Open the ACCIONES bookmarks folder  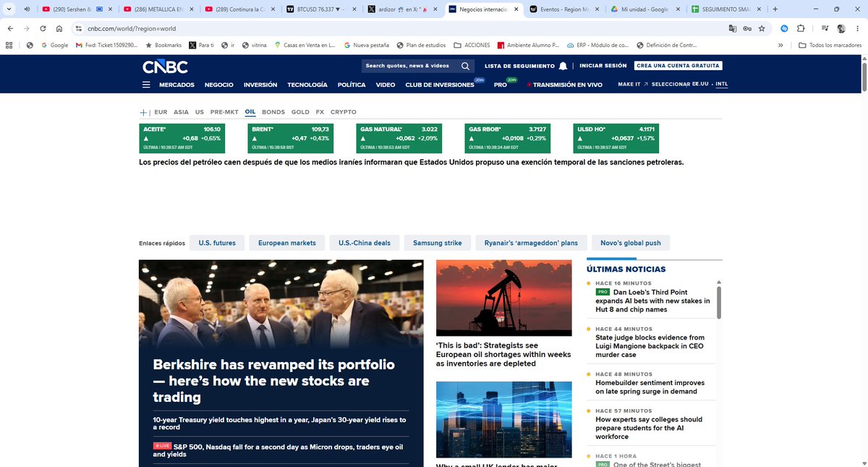click(471, 45)
